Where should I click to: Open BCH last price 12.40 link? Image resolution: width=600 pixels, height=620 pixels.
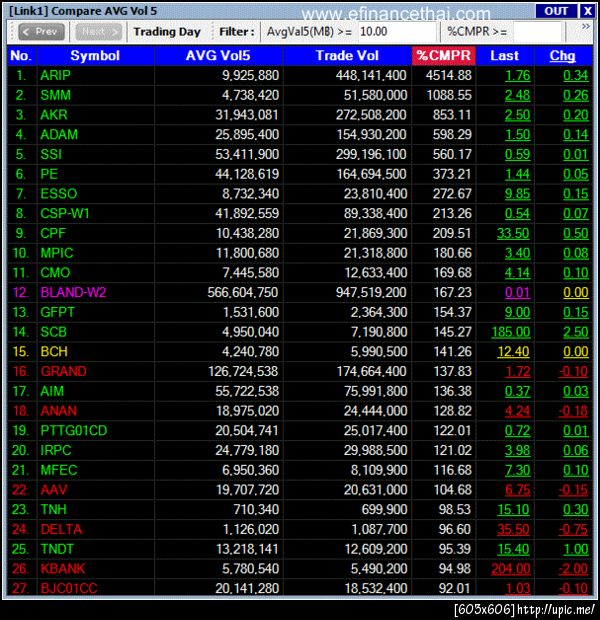click(513, 352)
